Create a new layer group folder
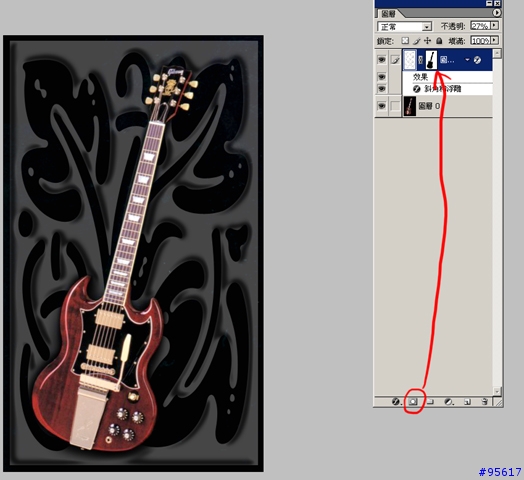 pyautogui.click(x=430, y=401)
